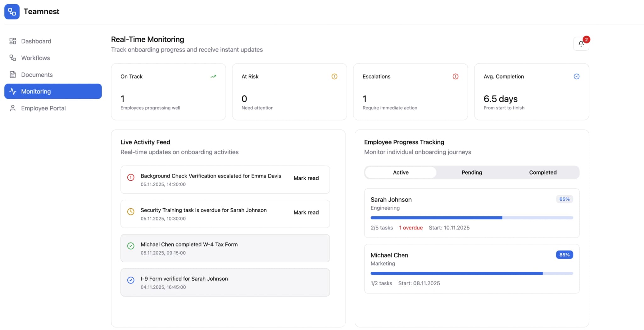644x330 pixels.
Task: Click the escalation icon next to Emma Davis entry
Action: pyautogui.click(x=131, y=177)
